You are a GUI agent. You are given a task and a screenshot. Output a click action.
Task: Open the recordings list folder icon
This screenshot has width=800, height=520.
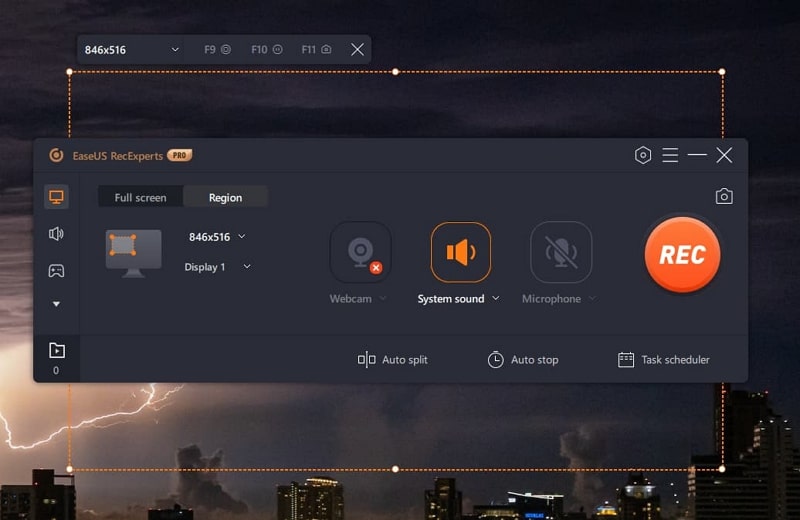coord(57,350)
